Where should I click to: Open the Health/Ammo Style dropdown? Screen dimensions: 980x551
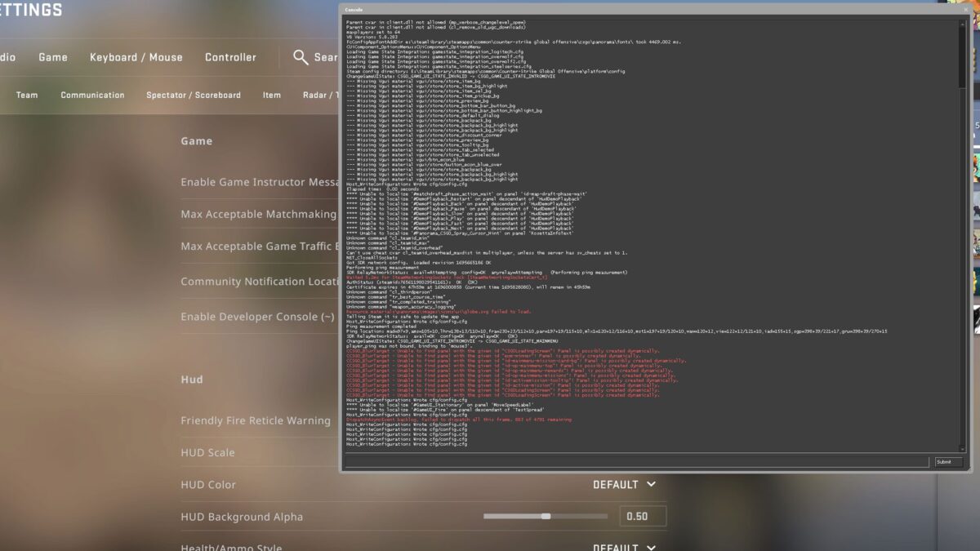pyautogui.click(x=625, y=547)
